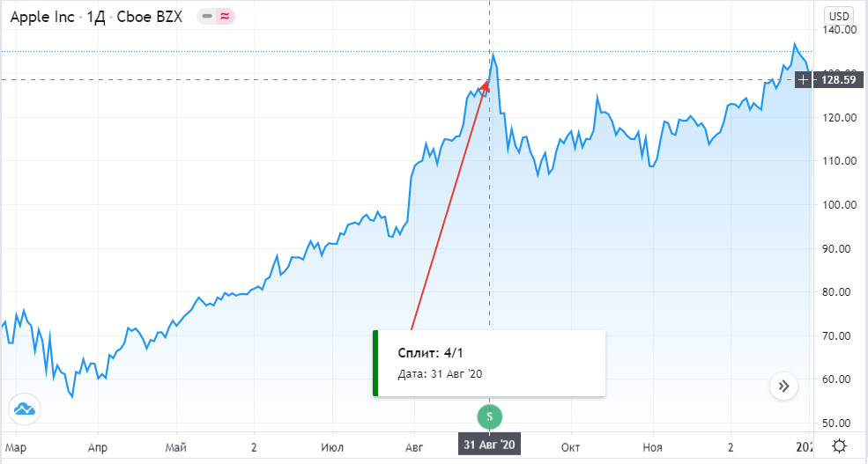The width and height of the screenshot is (868, 464).
Task: Toggle the gray dash status pill
Action: click(207, 17)
